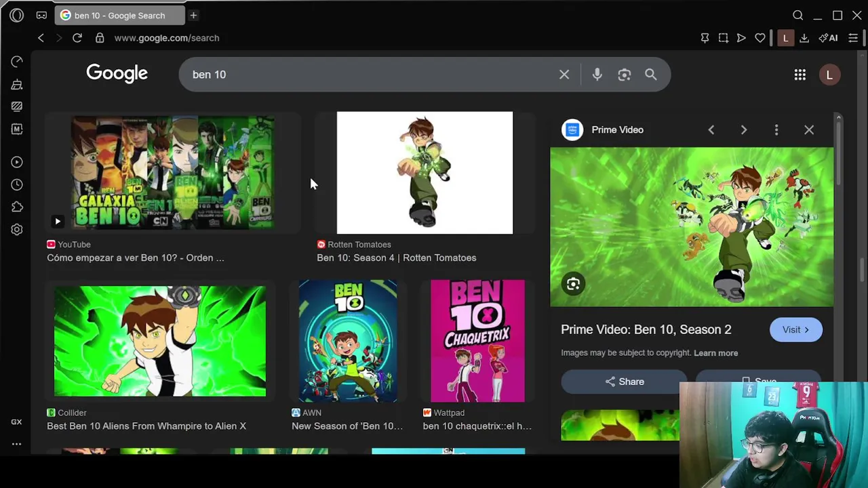Search inside image with the lens icon
This screenshot has width=868, height=488.
pos(573,284)
